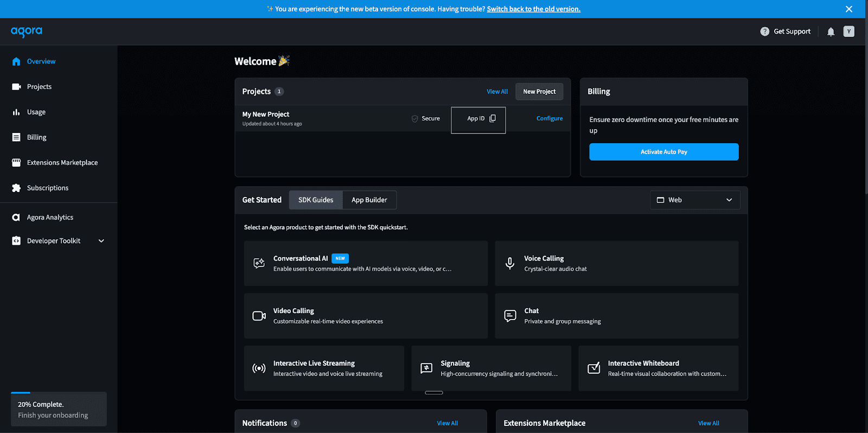Click the Voice Calling microphone icon

pos(510,264)
